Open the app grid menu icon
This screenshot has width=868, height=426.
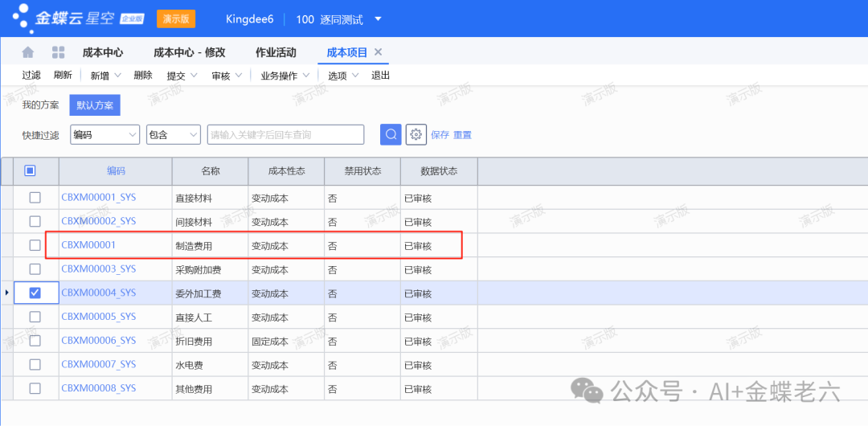58,52
